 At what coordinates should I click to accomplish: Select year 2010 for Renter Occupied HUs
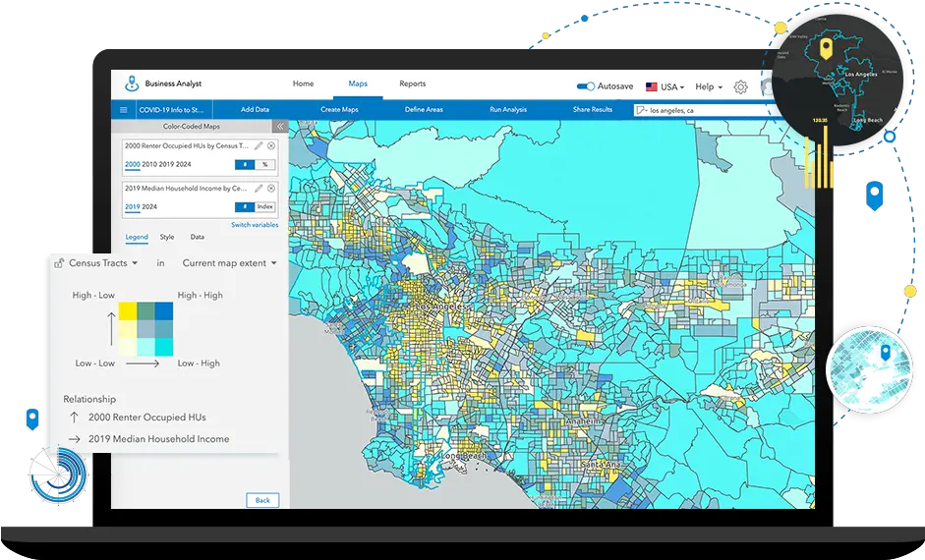tap(149, 164)
